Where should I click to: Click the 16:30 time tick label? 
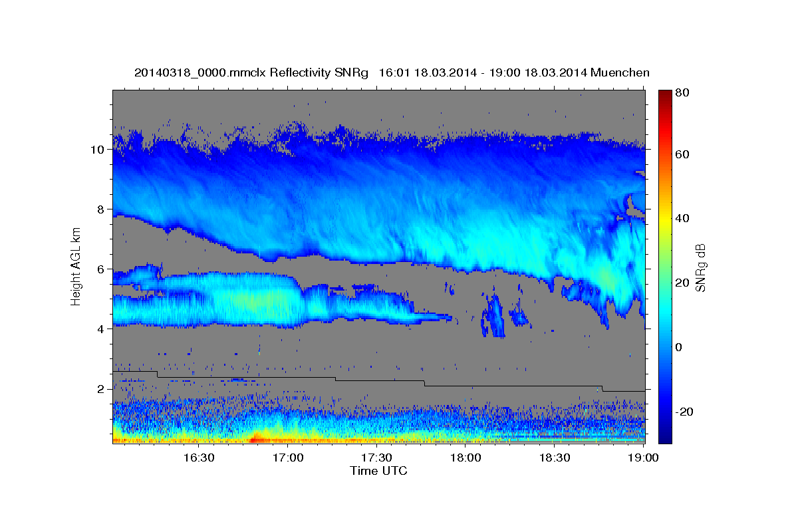click(199, 458)
